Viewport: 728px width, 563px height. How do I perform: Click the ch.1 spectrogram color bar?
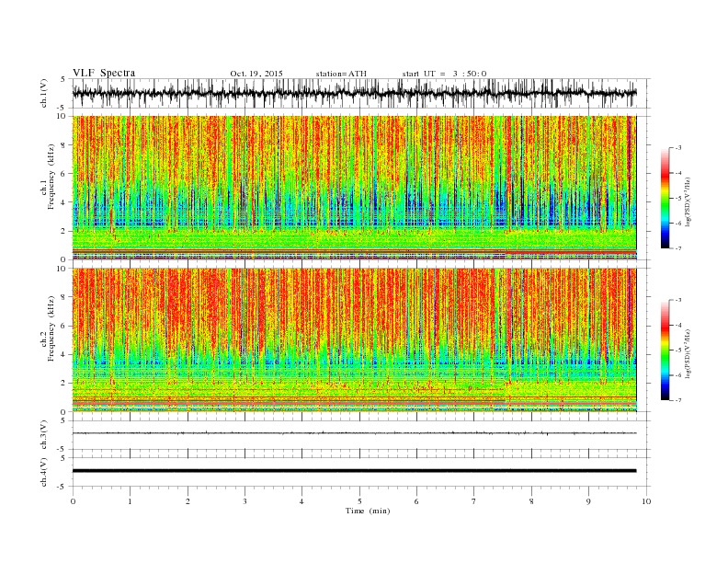pyautogui.click(x=665, y=198)
